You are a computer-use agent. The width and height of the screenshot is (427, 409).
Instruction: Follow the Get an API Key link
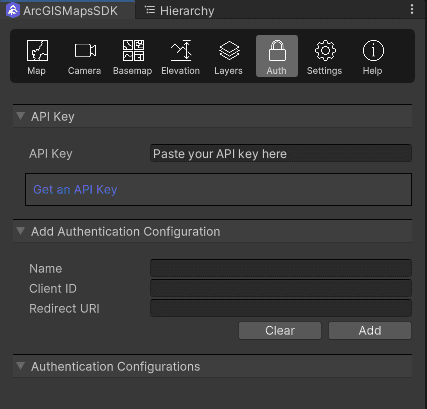[75, 189]
